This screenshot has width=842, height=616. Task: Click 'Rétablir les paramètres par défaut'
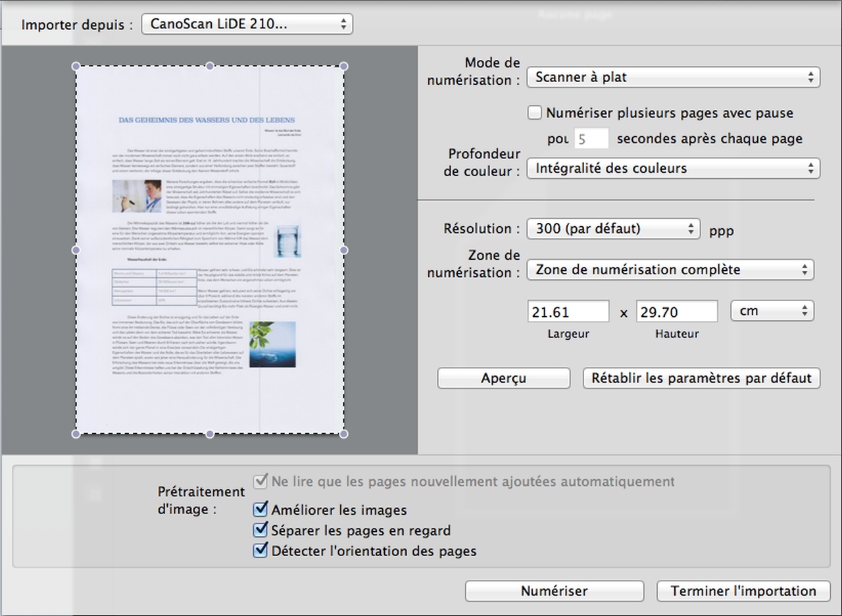click(701, 378)
